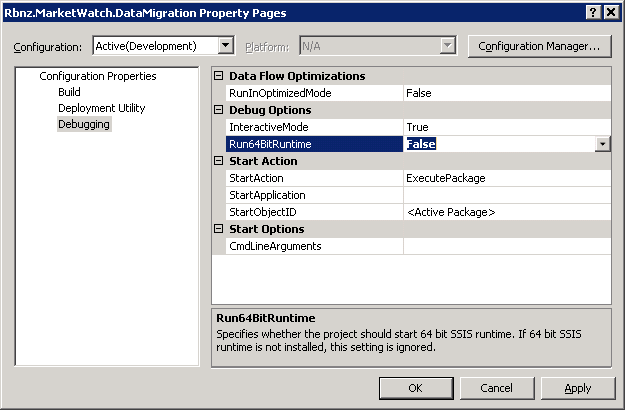Click the empty StartApplication value field
The width and height of the screenshot is (625, 410).
(x=507, y=195)
